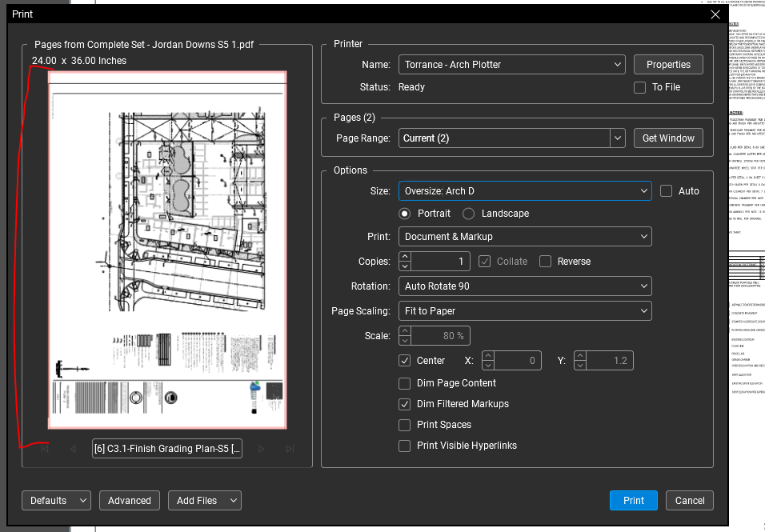Open Defaults button dropdown arrow
Viewport: 765px width, 532px height.
[x=83, y=501]
